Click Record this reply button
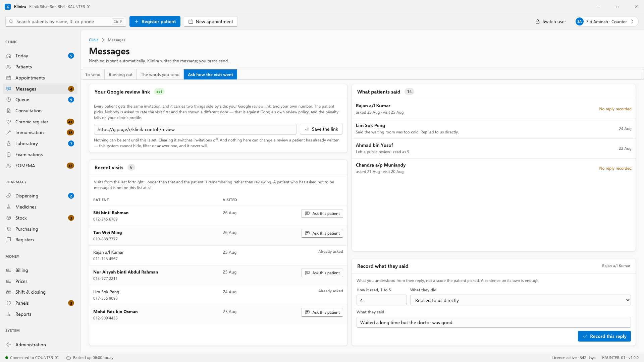This screenshot has width=644, height=362. [604, 336]
